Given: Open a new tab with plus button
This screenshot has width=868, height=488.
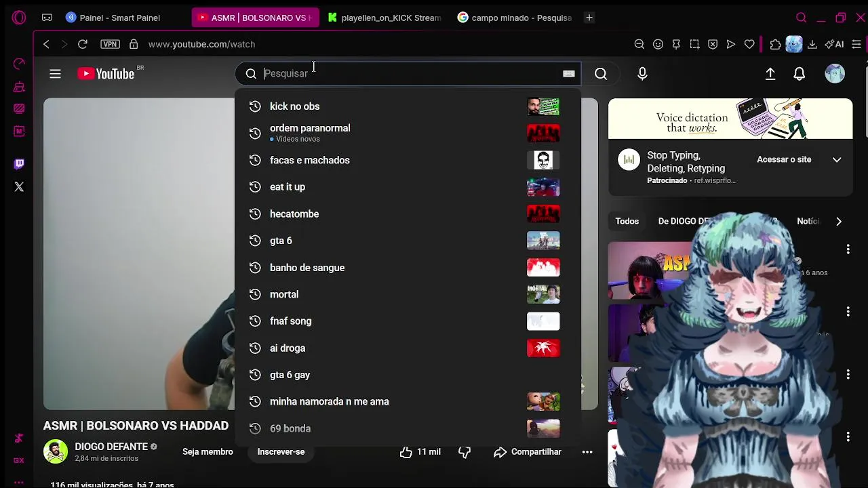Looking at the screenshot, I should click(x=589, y=18).
